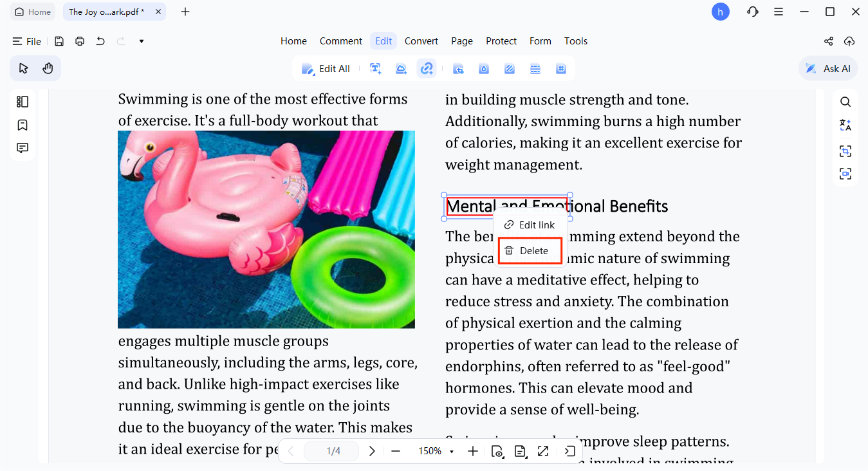Open the Bookmarks panel in left sidebar
This screenshot has width=868, height=471.
(x=23, y=125)
